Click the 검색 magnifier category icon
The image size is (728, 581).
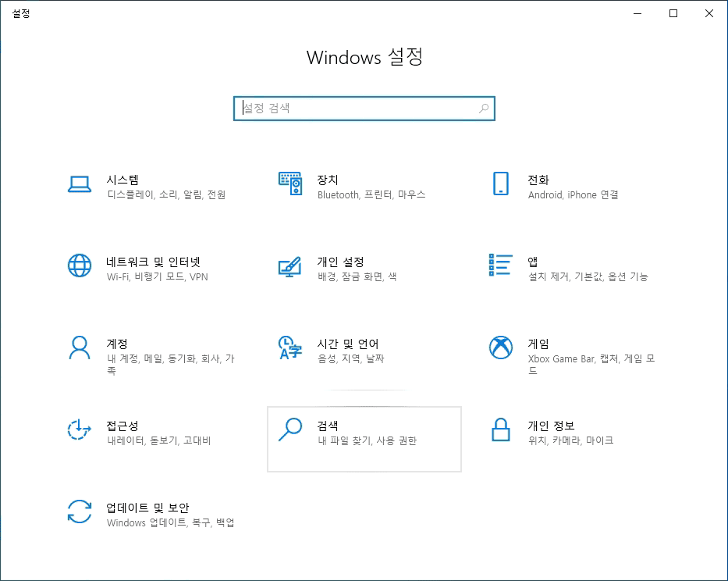(290, 430)
